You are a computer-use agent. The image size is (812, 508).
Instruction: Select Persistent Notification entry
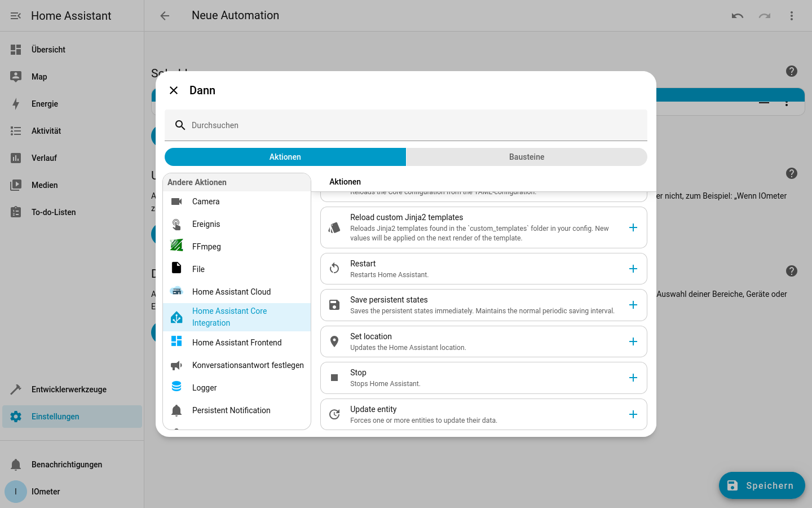pos(237,410)
